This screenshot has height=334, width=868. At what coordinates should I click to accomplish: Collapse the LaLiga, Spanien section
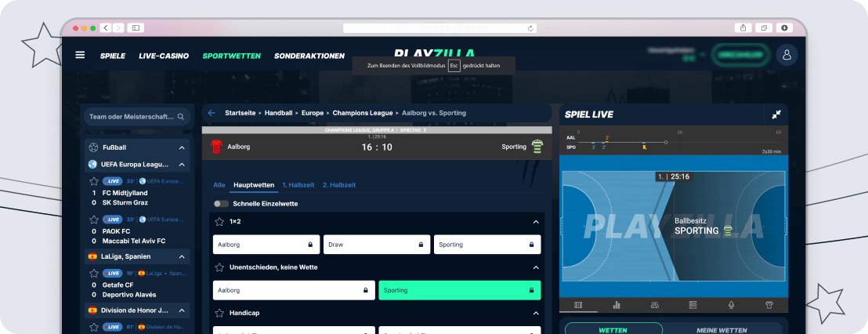182,256
